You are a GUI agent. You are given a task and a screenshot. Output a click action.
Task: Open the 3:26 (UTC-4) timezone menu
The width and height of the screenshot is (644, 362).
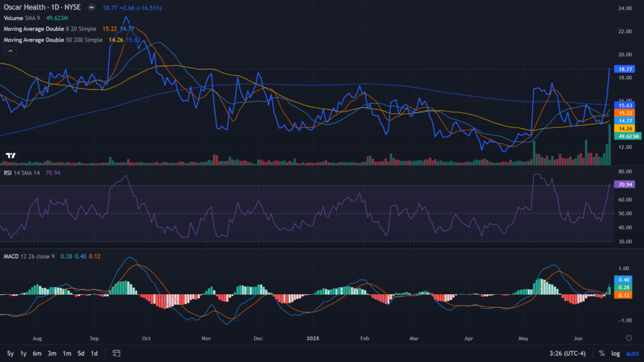567,353
